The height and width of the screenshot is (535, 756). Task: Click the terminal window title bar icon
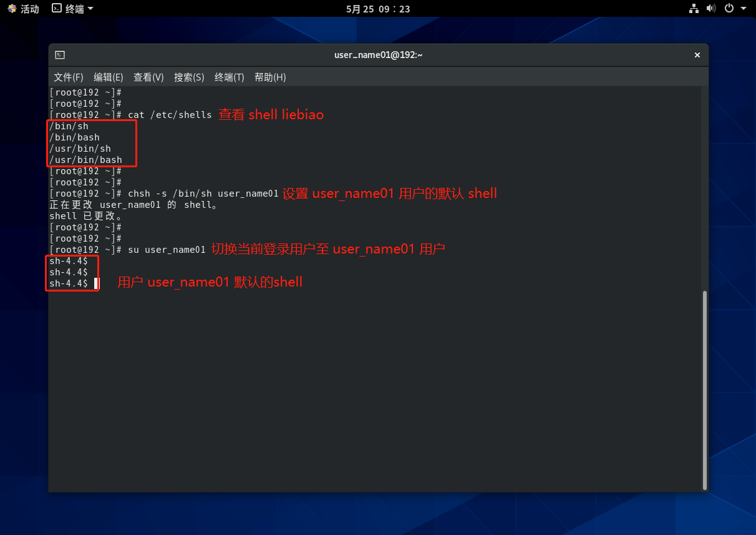(x=60, y=55)
